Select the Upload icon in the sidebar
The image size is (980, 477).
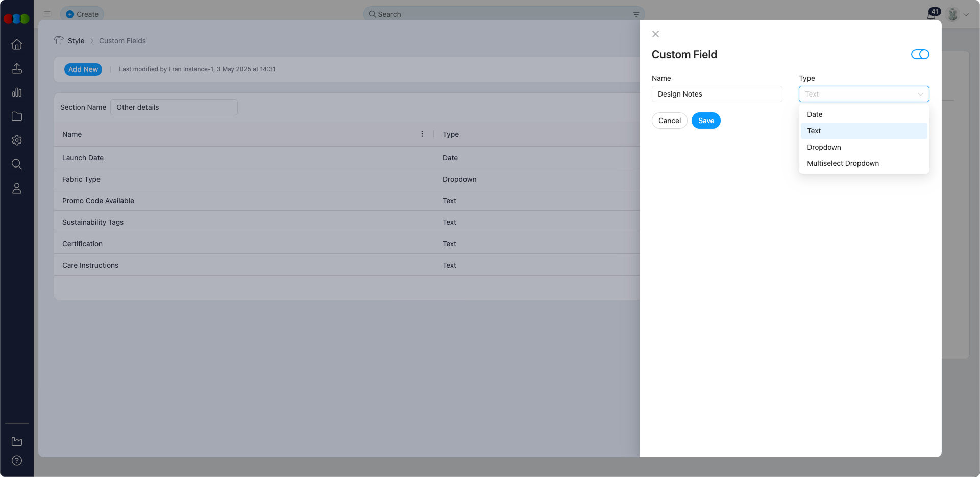(17, 68)
